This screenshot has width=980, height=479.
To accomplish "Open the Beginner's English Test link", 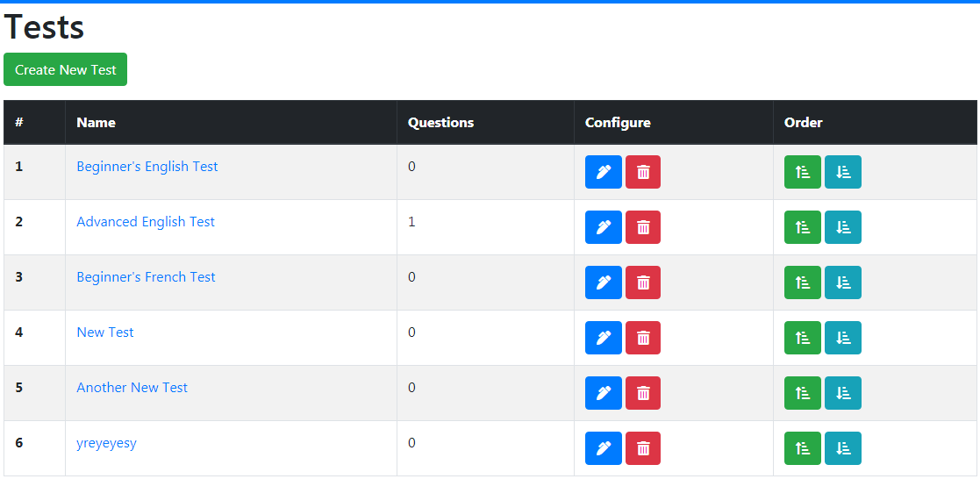I will point(147,167).
